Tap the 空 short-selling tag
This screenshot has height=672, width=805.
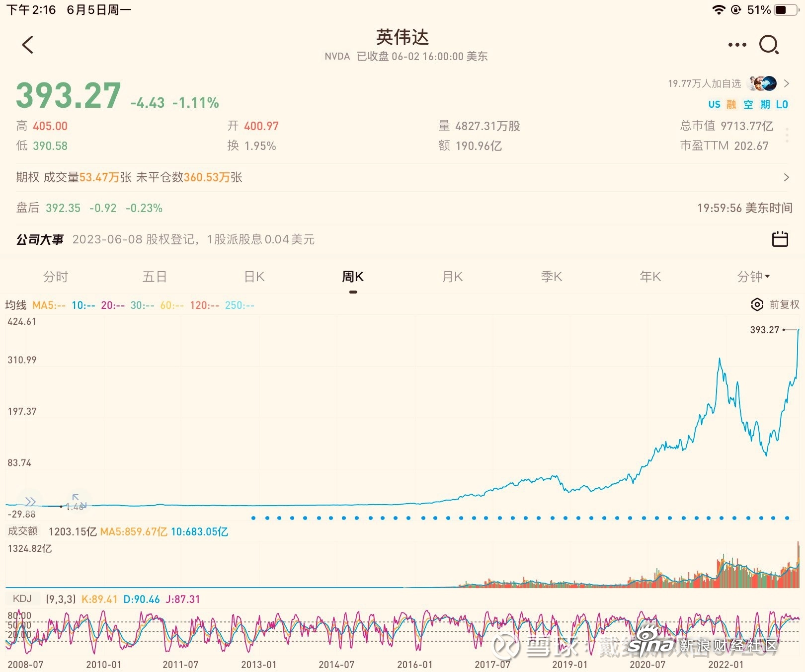pyautogui.click(x=748, y=104)
